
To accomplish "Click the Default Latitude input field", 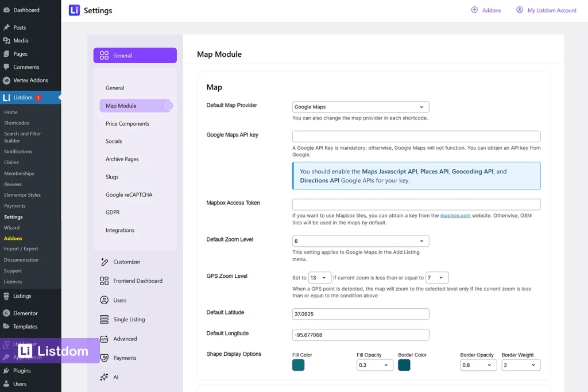I will click(360, 313).
